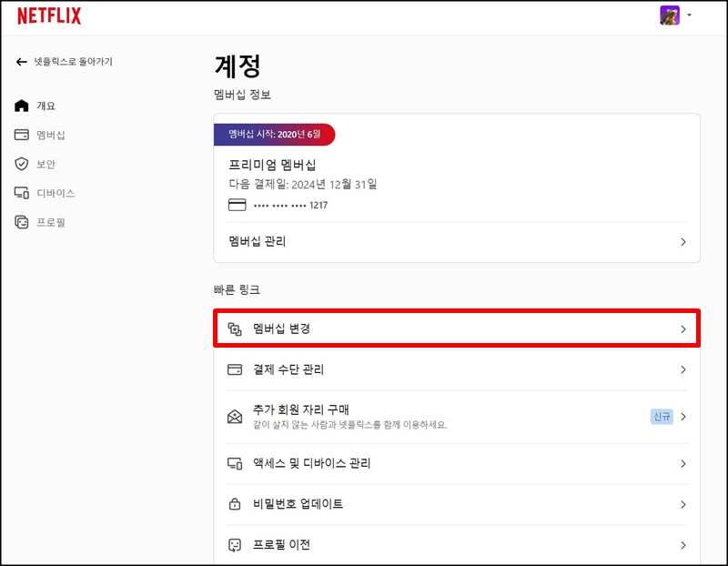The width and height of the screenshot is (728, 566).
Task: Click the 빠른 링크 section label
Action: (x=237, y=289)
